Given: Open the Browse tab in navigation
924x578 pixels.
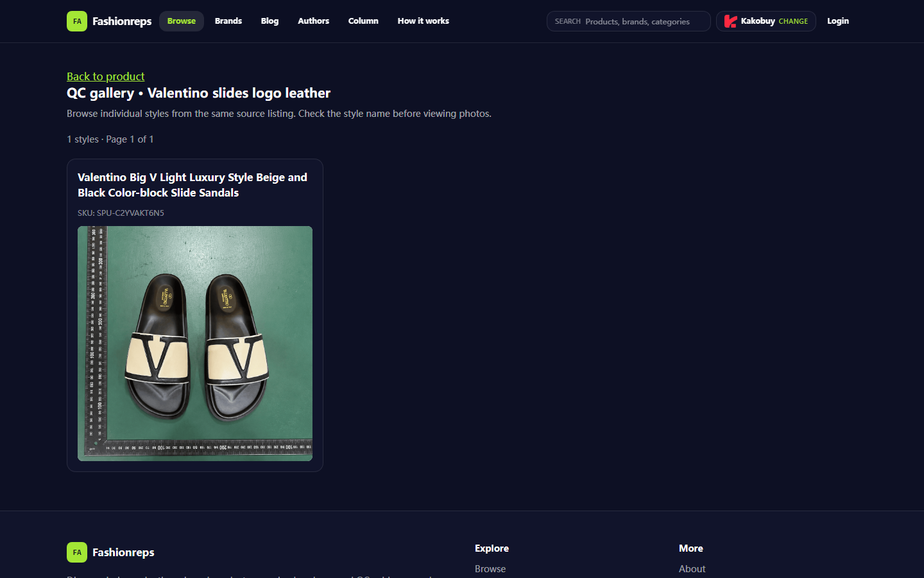Looking at the screenshot, I should pyautogui.click(x=182, y=21).
